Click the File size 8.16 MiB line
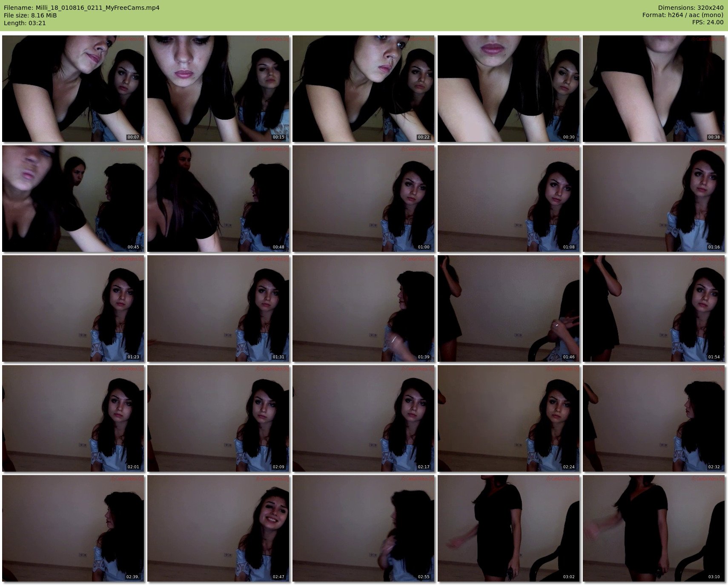 tap(30, 15)
